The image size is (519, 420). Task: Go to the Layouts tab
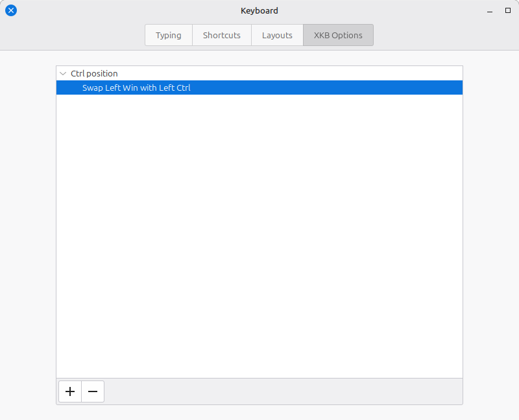point(278,35)
